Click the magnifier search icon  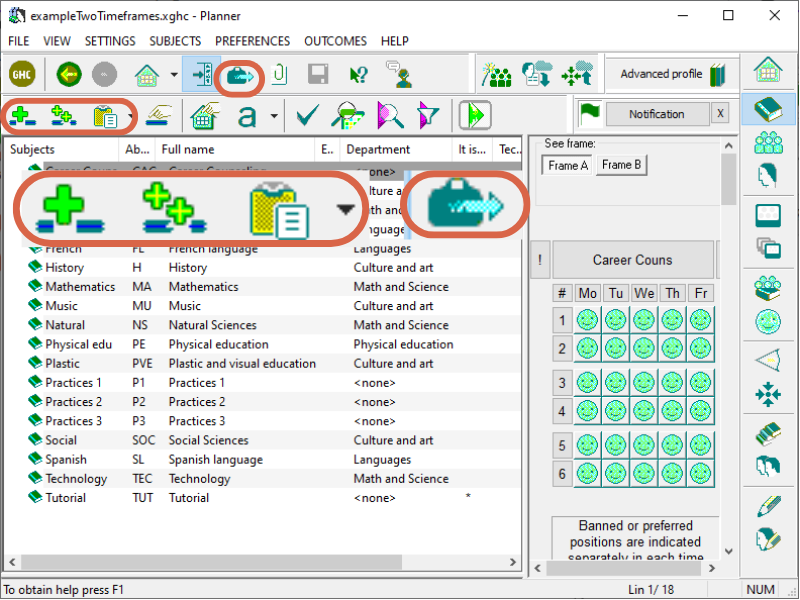point(390,115)
